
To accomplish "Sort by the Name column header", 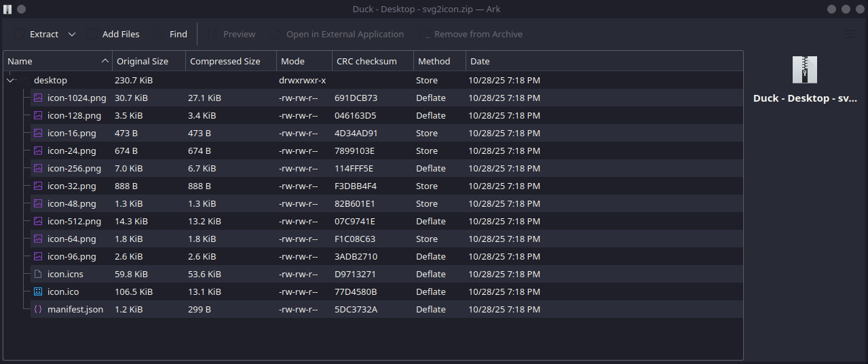I will point(58,61).
